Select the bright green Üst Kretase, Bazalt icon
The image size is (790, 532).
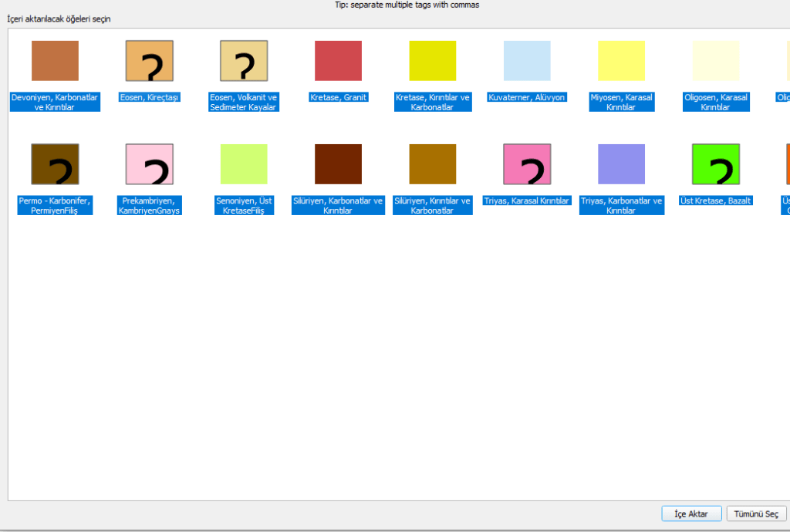point(716,164)
